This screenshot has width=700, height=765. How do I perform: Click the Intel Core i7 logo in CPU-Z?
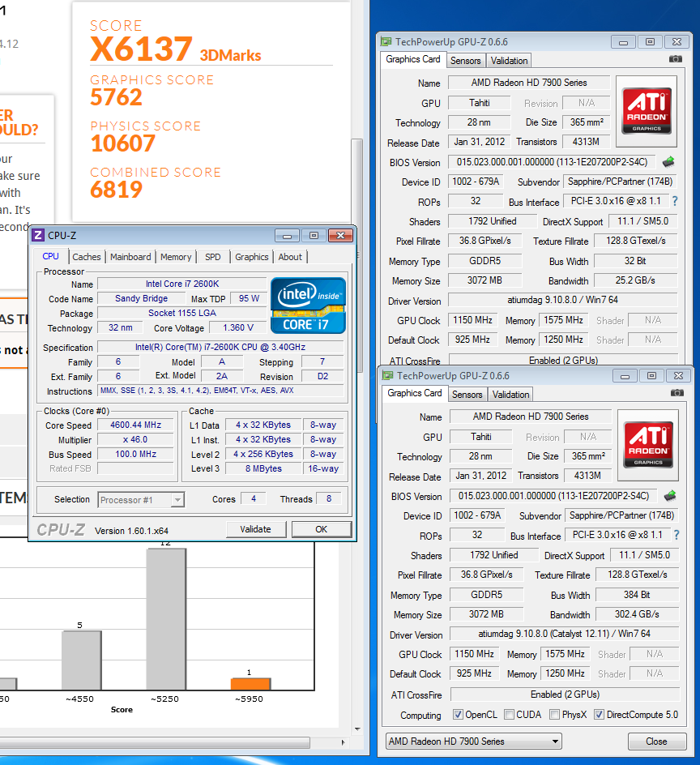308,306
